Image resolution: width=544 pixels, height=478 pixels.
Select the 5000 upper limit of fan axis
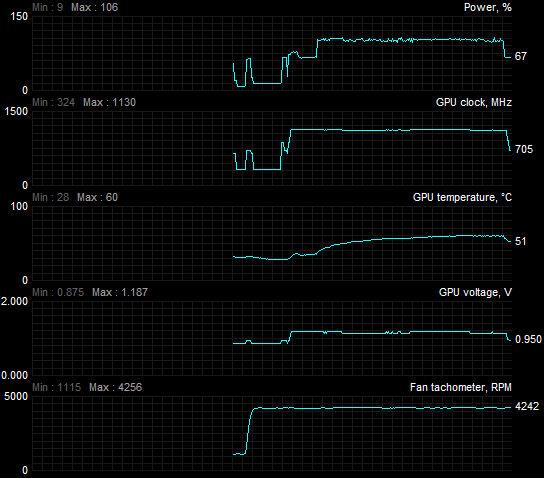coord(16,396)
